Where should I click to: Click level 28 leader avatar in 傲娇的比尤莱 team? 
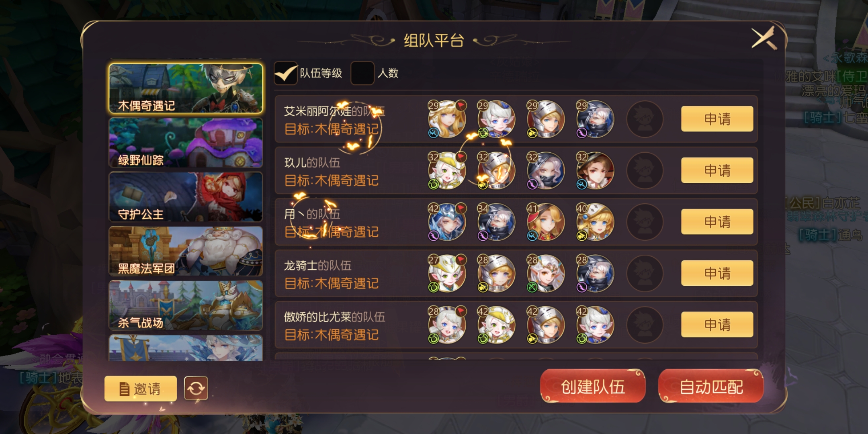[x=447, y=325]
